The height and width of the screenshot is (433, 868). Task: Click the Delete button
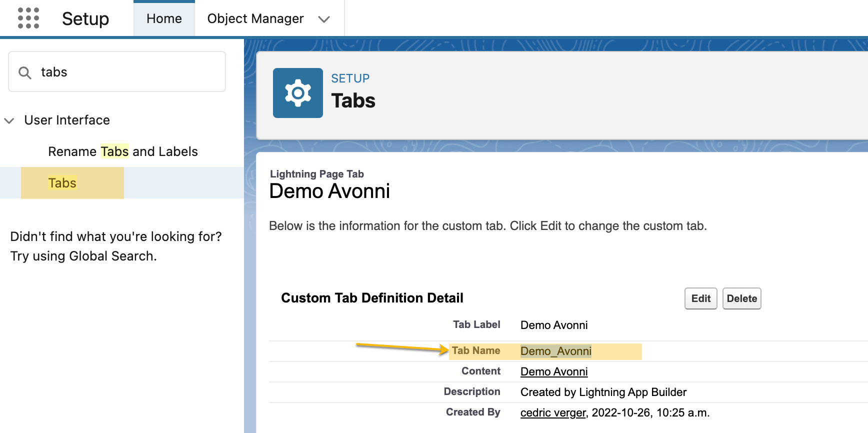(742, 298)
